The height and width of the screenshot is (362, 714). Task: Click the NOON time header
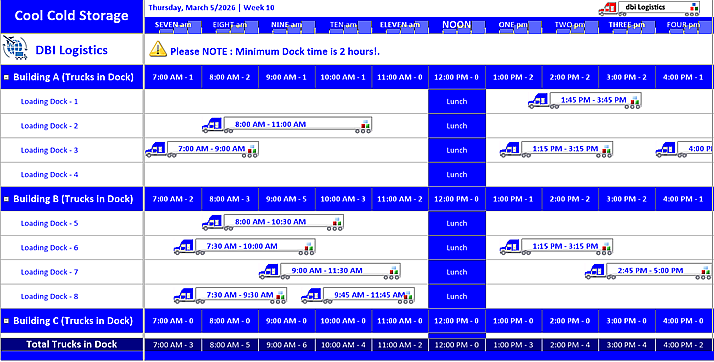(x=457, y=25)
